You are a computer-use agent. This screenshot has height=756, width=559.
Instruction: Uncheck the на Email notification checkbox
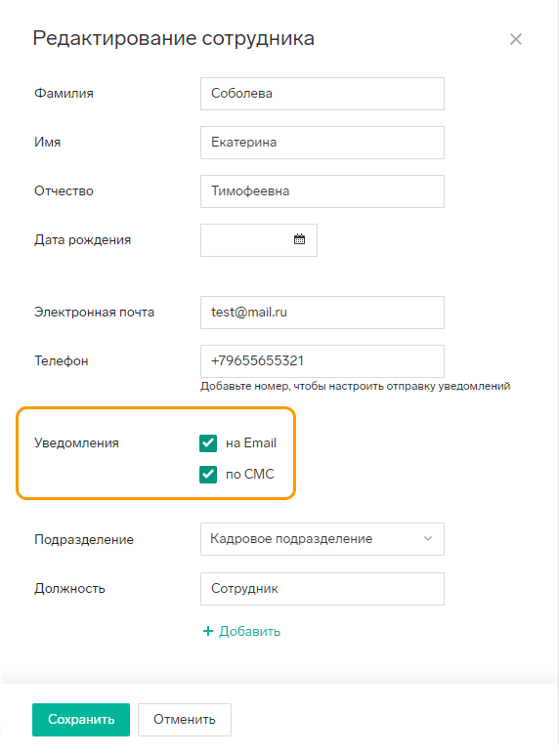click(208, 442)
